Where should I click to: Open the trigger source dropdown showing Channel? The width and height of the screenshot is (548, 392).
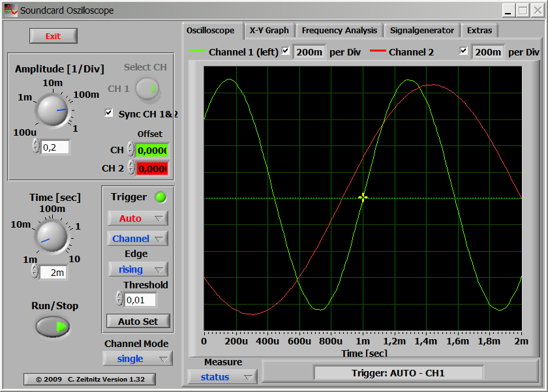pos(138,239)
